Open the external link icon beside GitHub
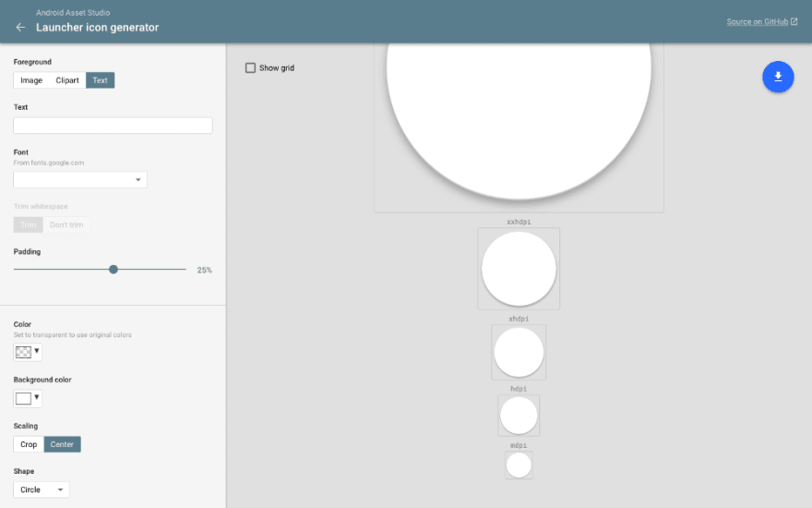This screenshot has height=508, width=812. click(794, 21)
